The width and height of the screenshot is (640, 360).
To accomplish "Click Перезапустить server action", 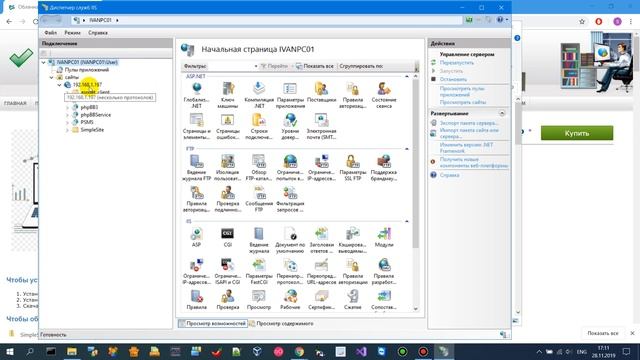I will (456, 63).
